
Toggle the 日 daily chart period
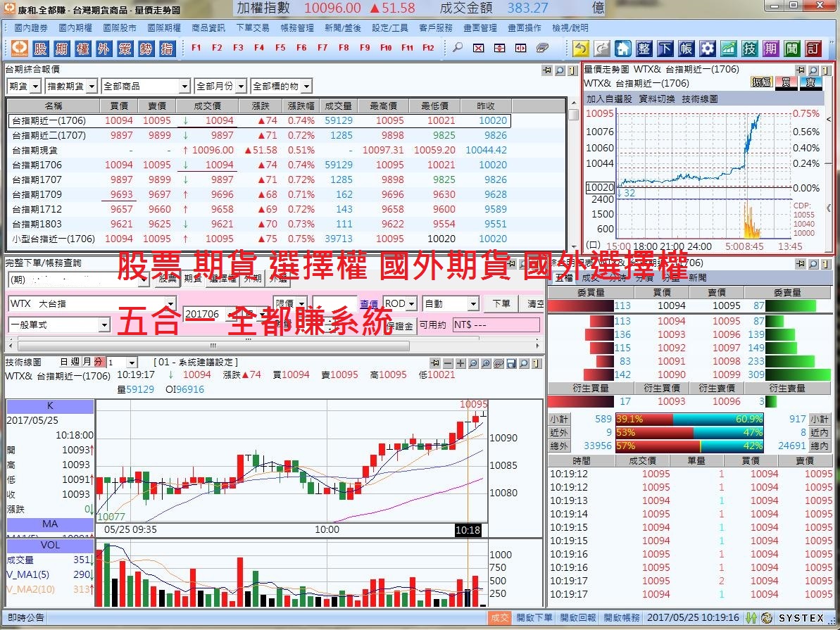64,362
